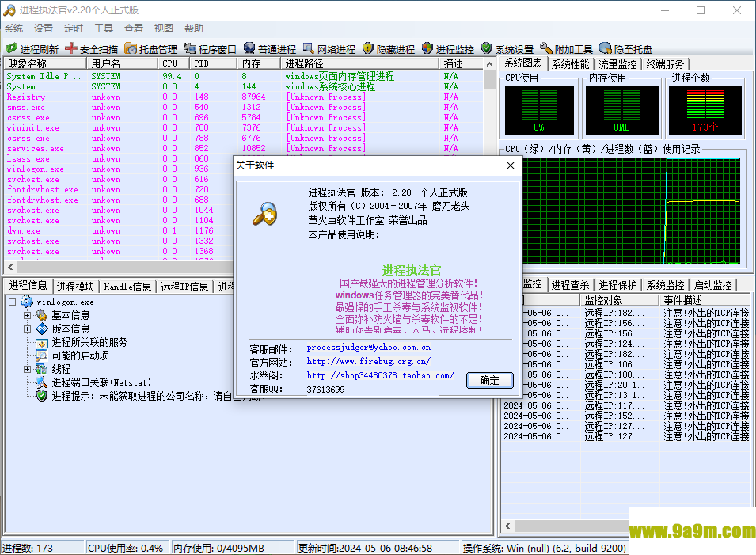Select the 基本信息 tree node icon

tap(42, 315)
